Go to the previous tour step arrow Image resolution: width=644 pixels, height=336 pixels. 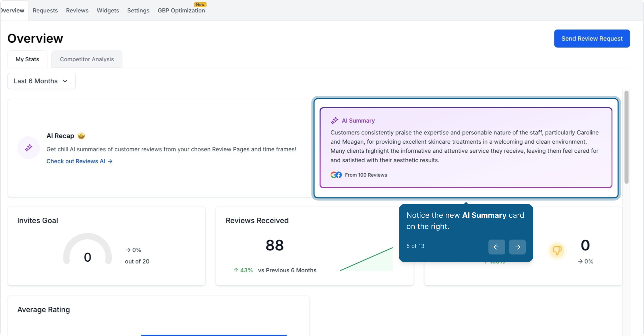[497, 247]
